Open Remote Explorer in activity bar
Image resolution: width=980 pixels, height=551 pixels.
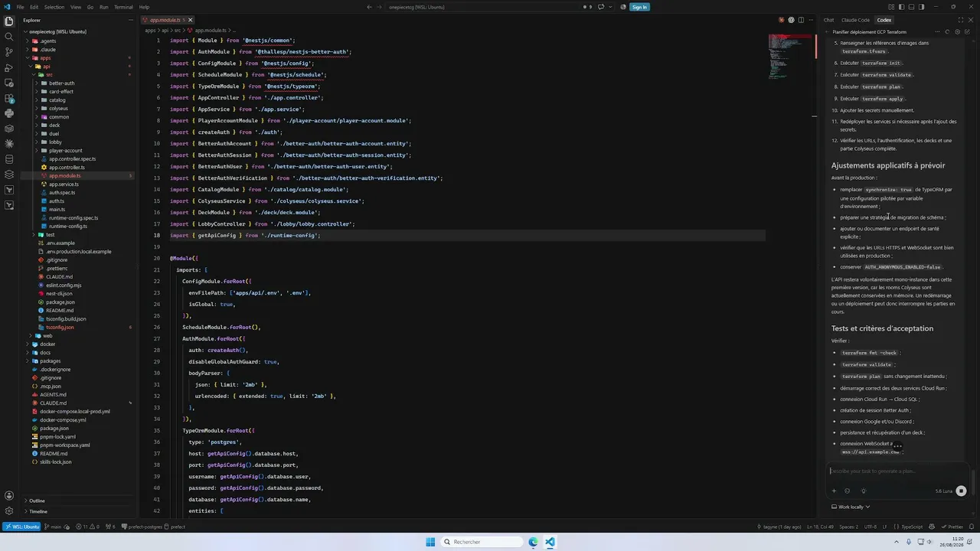(9, 82)
